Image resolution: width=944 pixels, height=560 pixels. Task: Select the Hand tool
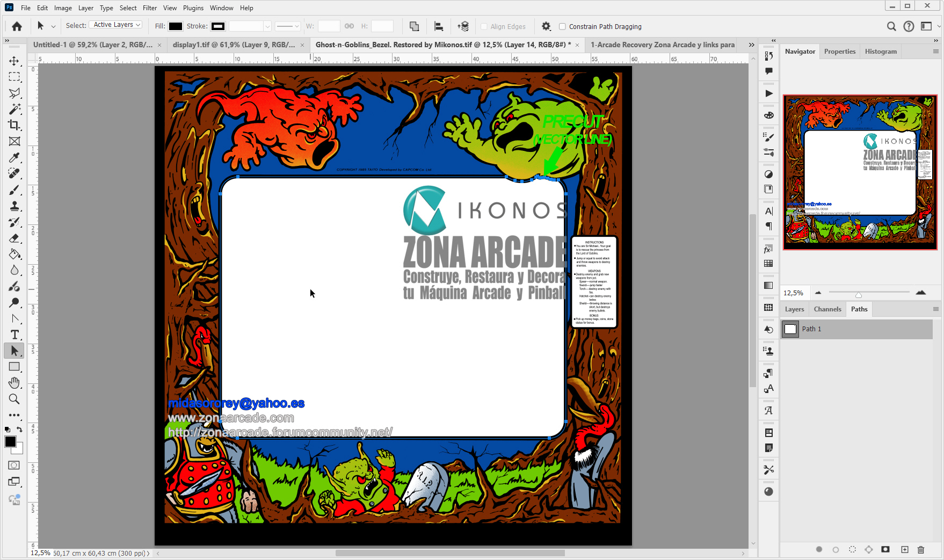click(14, 383)
